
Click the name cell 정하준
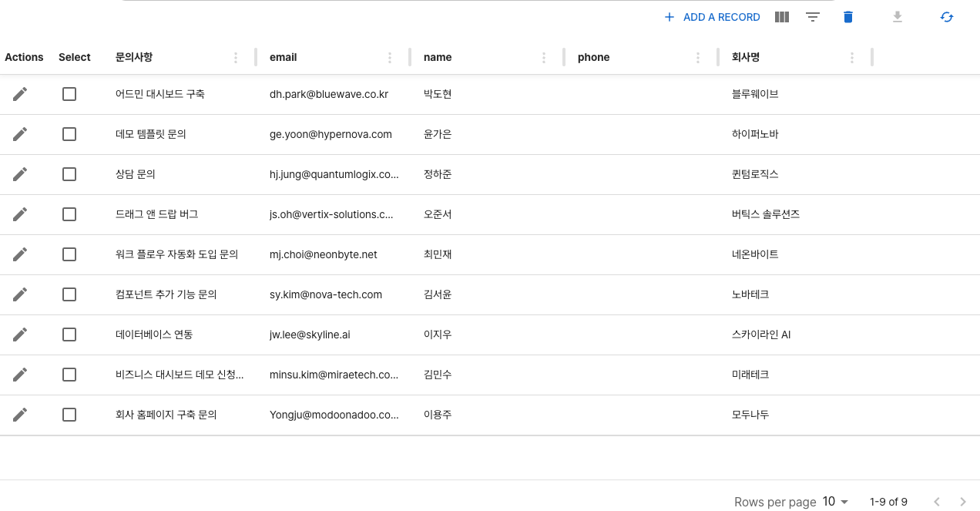point(438,174)
